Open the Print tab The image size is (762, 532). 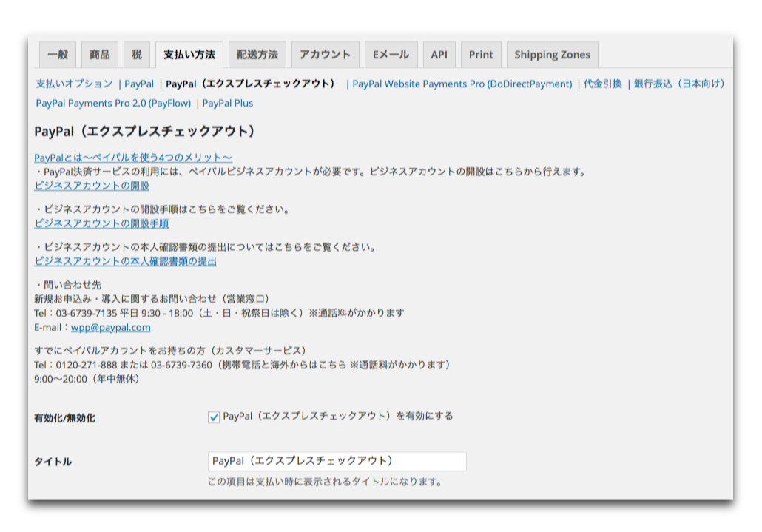(481, 55)
